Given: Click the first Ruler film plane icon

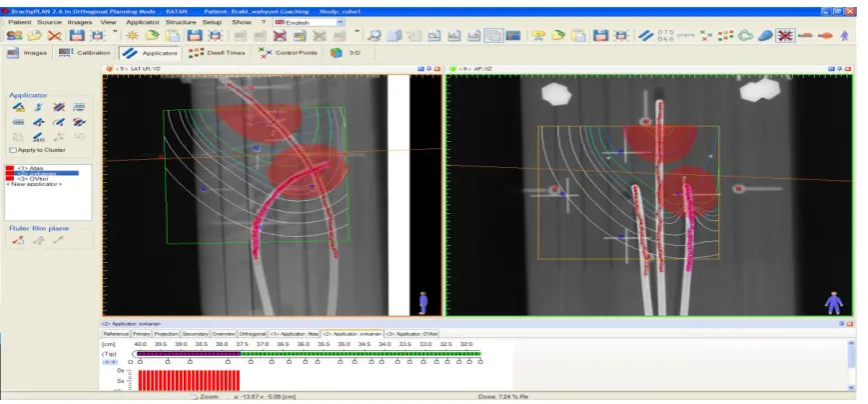Looking at the screenshot, I should [18, 240].
